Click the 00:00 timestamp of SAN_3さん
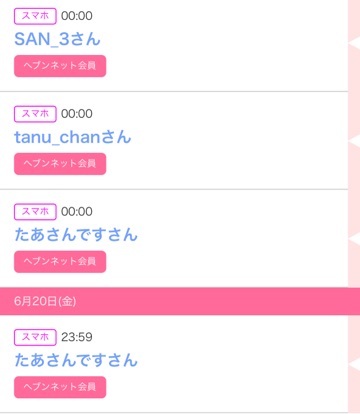 click(x=77, y=16)
